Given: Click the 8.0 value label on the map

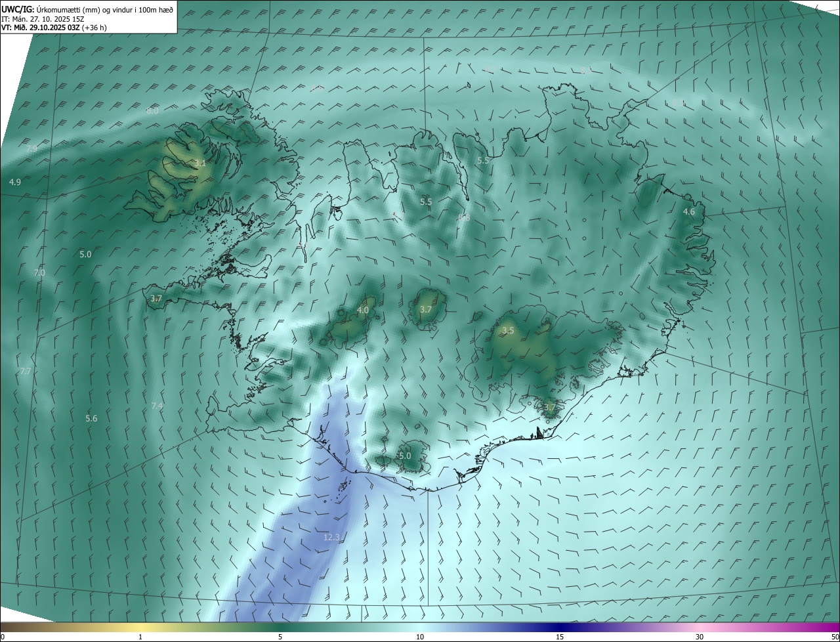Looking at the screenshot, I should coord(152,111).
